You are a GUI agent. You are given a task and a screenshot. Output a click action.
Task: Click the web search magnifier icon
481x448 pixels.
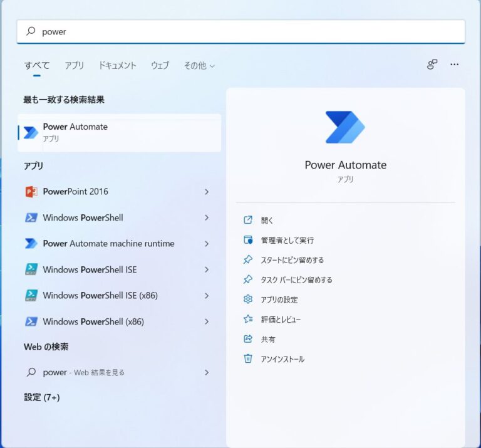31,372
